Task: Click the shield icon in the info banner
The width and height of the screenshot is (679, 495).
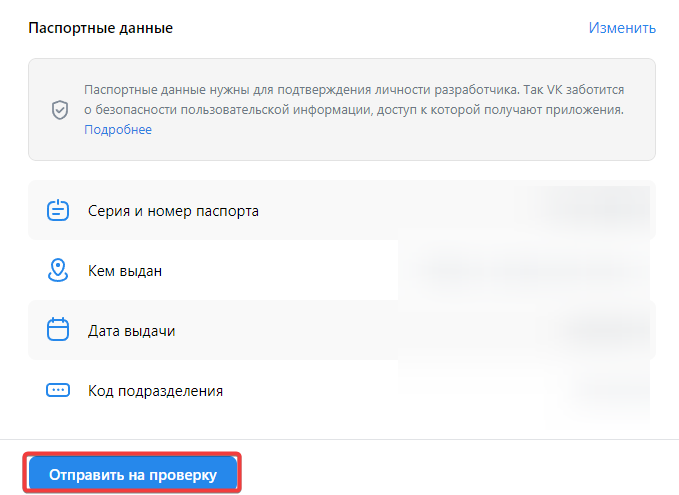Action: (x=60, y=110)
